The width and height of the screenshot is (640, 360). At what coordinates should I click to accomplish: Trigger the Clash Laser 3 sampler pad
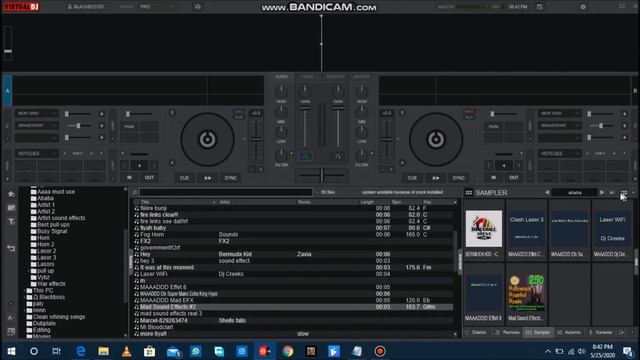pyautogui.click(x=527, y=229)
